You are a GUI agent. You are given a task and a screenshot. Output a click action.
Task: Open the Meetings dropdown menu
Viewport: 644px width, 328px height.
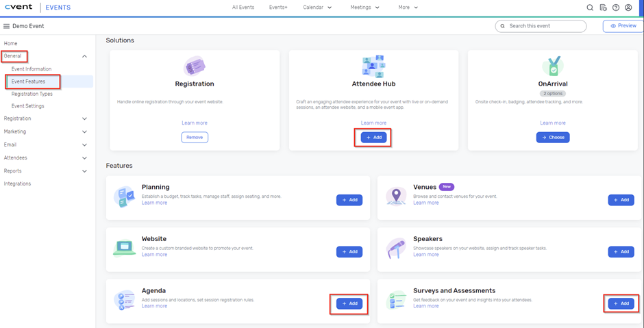[364, 8]
